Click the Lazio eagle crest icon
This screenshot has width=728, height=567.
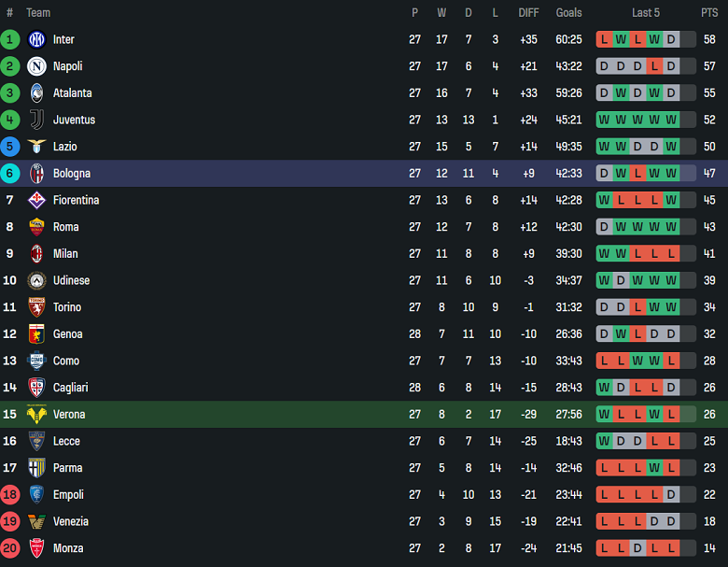tap(36, 147)
